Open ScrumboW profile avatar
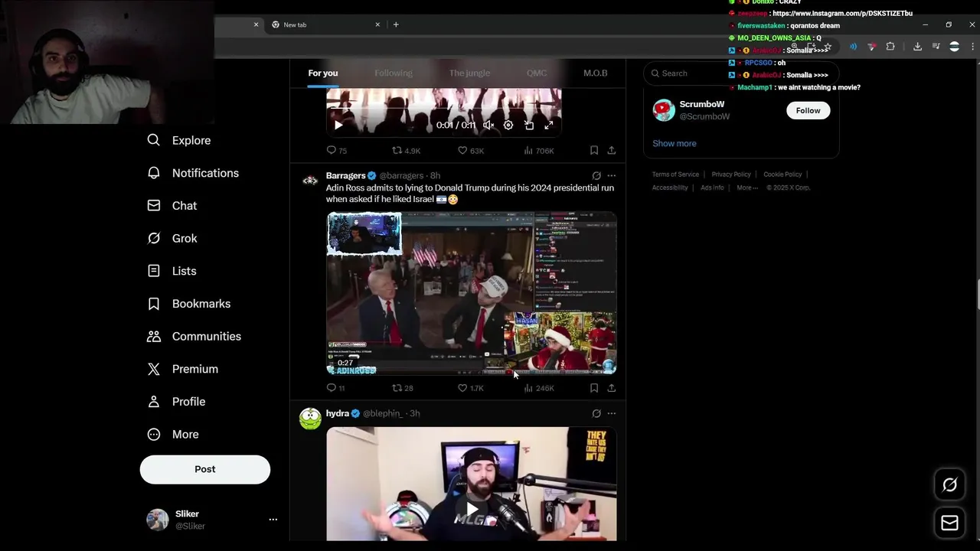The height and width of the screenshot is (551, 980). point(664,110)
